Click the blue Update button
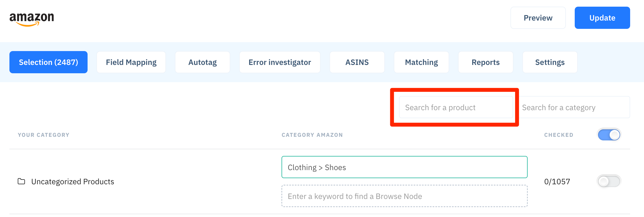The height and width of the screenshot is (217, 644). click(x=602, y=18)
